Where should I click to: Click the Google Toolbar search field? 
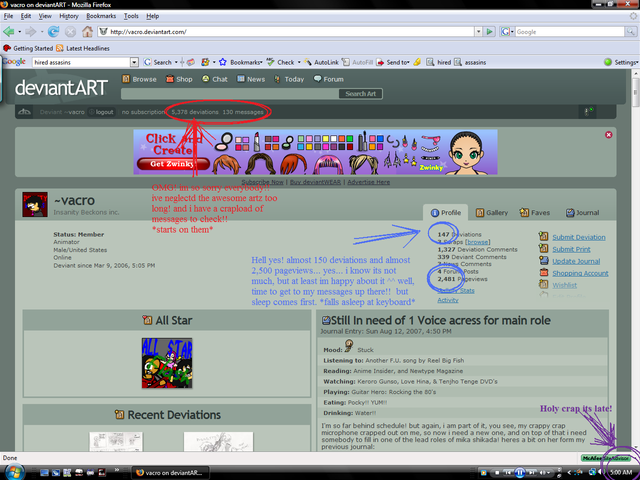[81, 62]
